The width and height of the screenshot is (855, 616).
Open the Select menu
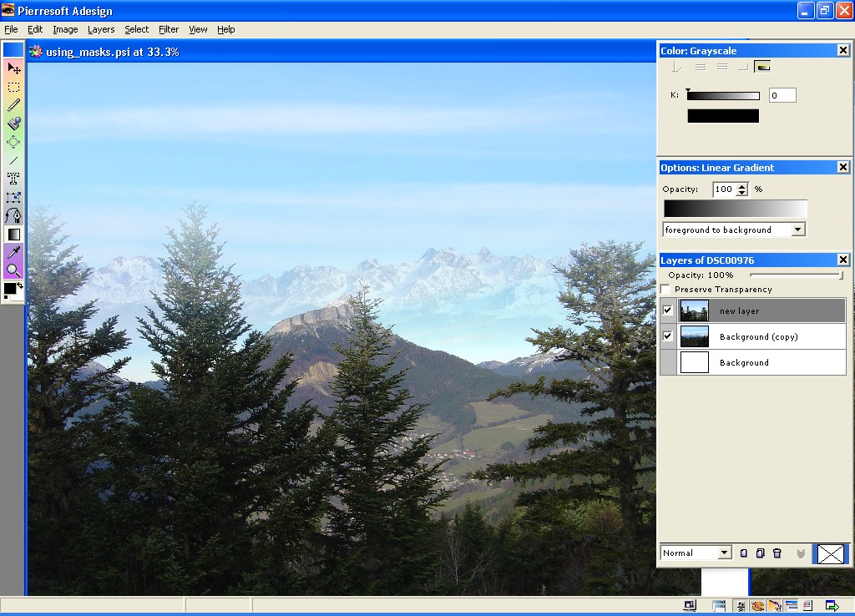136,29
